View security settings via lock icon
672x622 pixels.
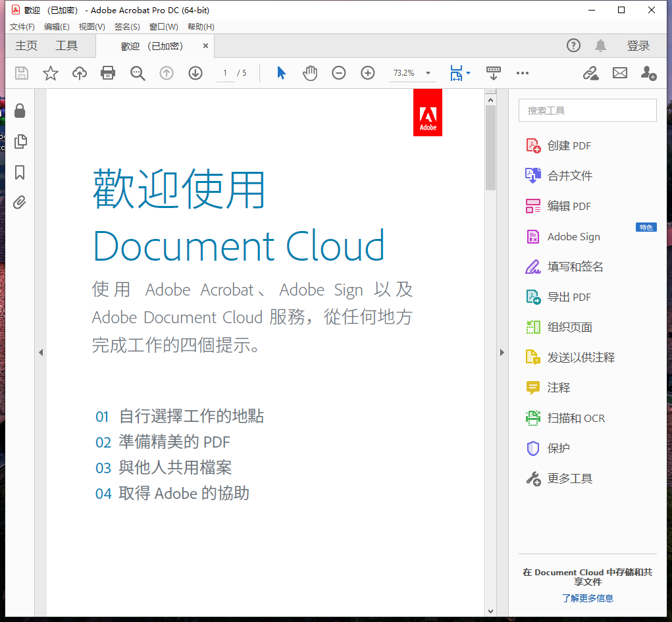20,111
